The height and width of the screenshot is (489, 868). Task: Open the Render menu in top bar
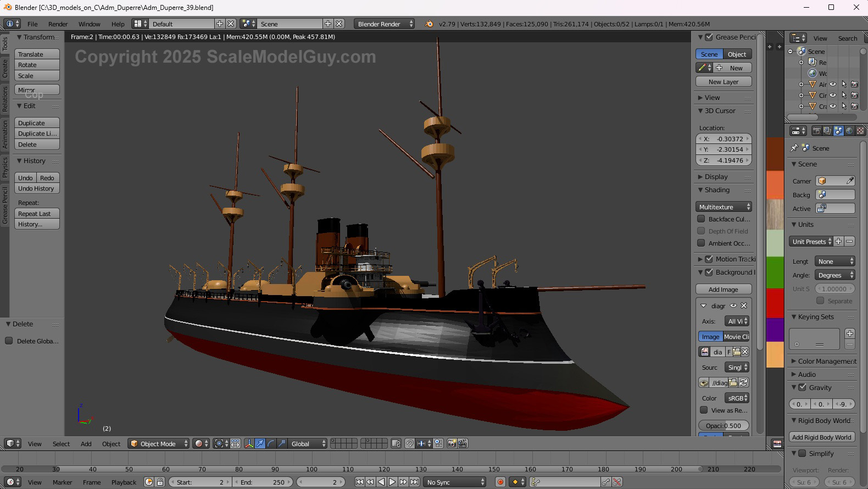pos(58,24)
